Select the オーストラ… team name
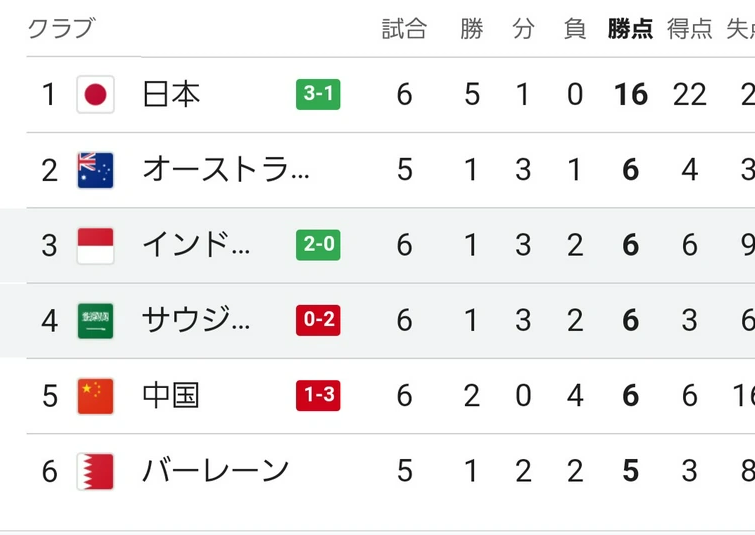The width and height of the screenshot is (755, 535). (226, 170)
